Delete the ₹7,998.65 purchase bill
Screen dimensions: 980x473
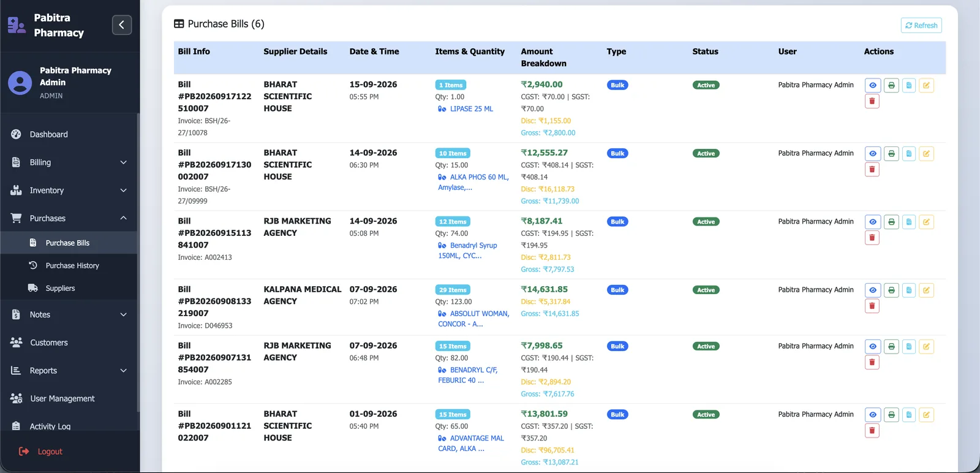coord(872,363)
